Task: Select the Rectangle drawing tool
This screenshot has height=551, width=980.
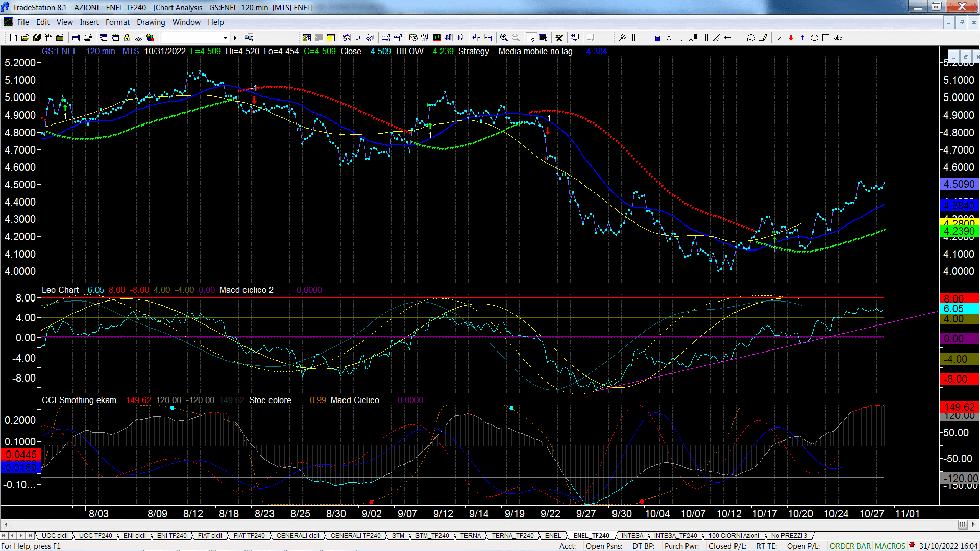Action: (826, 38)
